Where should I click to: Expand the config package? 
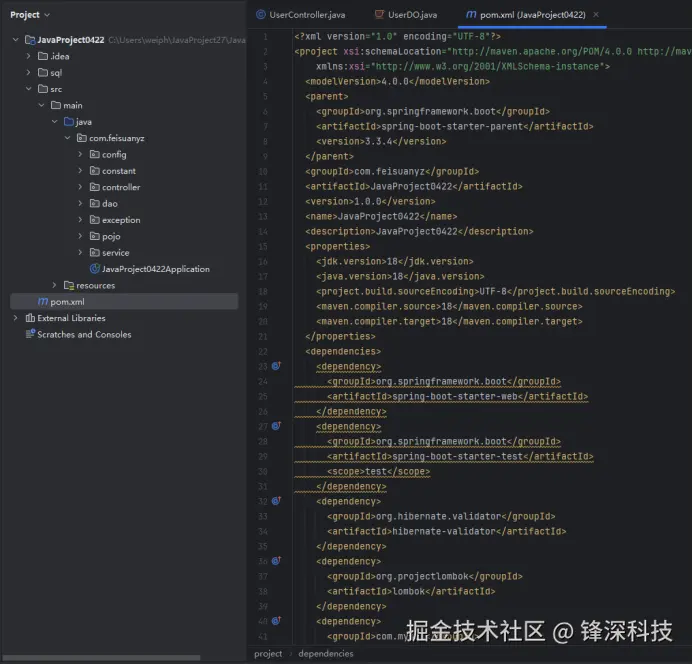pyautogui.click(x=80, y=154)
